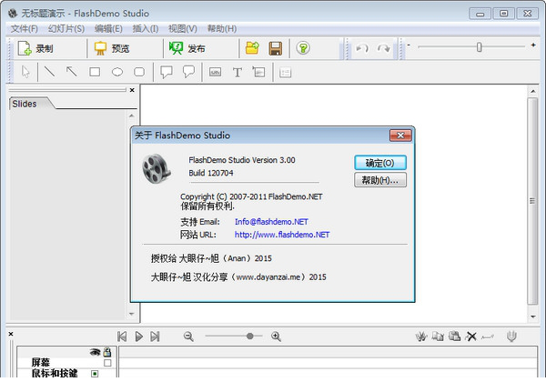Click the plus at zoom slider right
Image resolution: width=546 pixels, height=392 pixels.
[533, 45]
